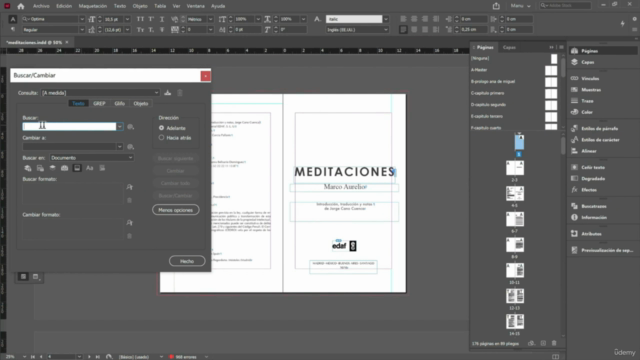Screen dimensions: 640x360
Task: Save the query icon in Buscar/Cambiar
Action: pyautogui.click(x=168, y=93)
